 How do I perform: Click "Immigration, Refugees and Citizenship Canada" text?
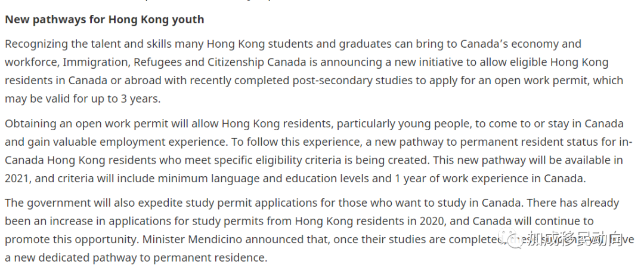pos(184,62)
